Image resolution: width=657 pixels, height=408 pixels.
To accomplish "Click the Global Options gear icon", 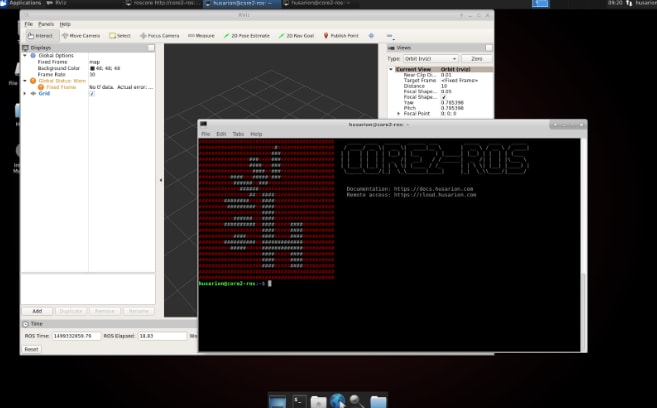I will pos(33,55).
